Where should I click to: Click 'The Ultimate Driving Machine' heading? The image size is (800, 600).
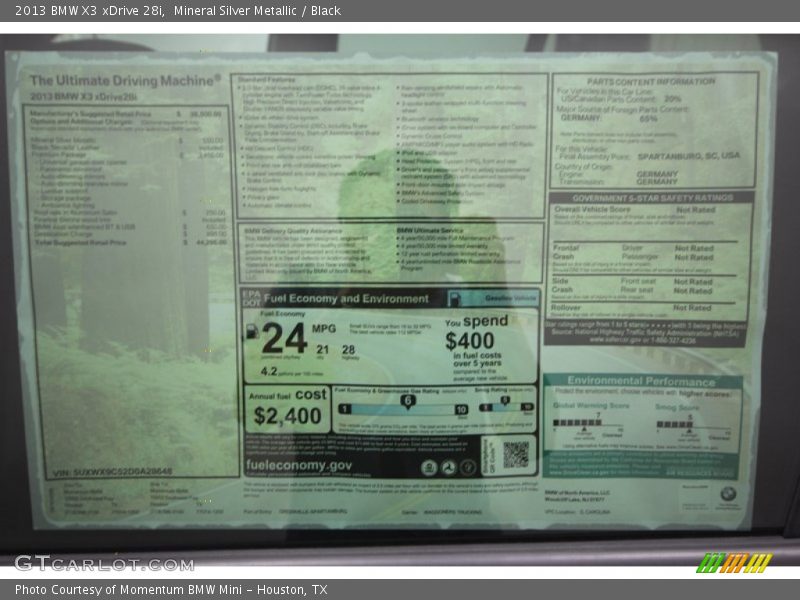(126, 81)
